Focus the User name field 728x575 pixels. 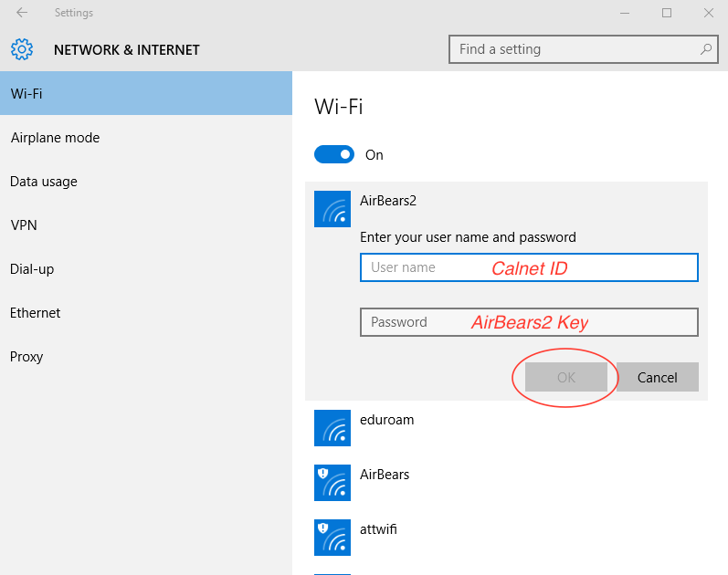click(x=529, y=267)
